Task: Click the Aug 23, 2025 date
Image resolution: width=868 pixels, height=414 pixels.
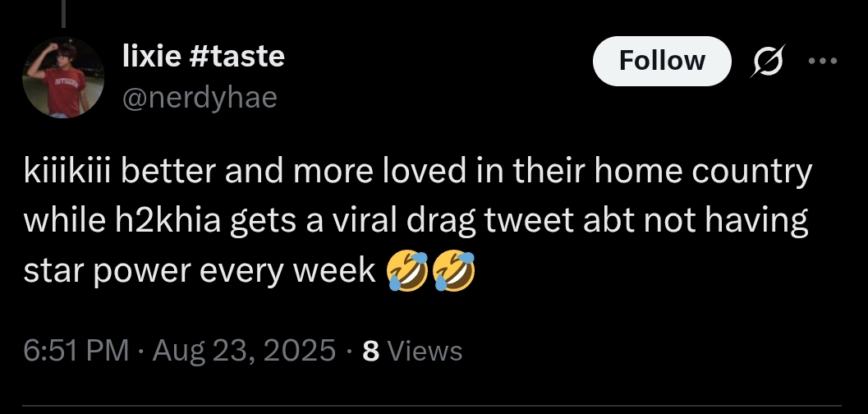Action: 243,351
